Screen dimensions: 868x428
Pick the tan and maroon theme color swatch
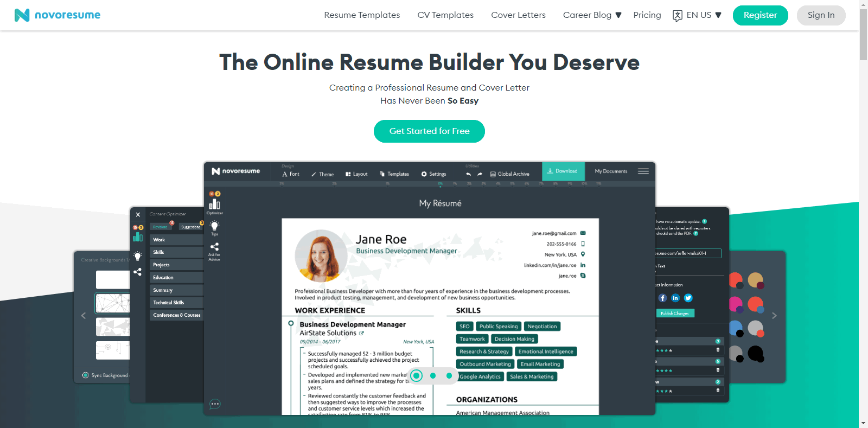756,280
